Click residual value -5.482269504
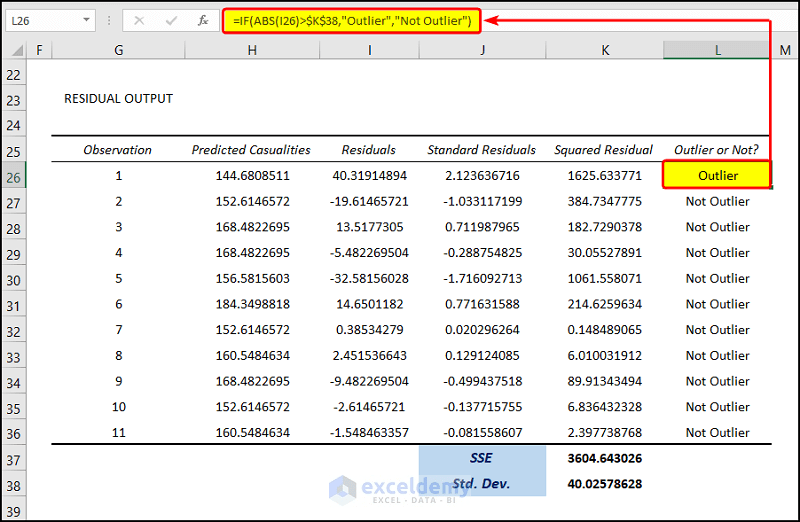 pos(369,253)
